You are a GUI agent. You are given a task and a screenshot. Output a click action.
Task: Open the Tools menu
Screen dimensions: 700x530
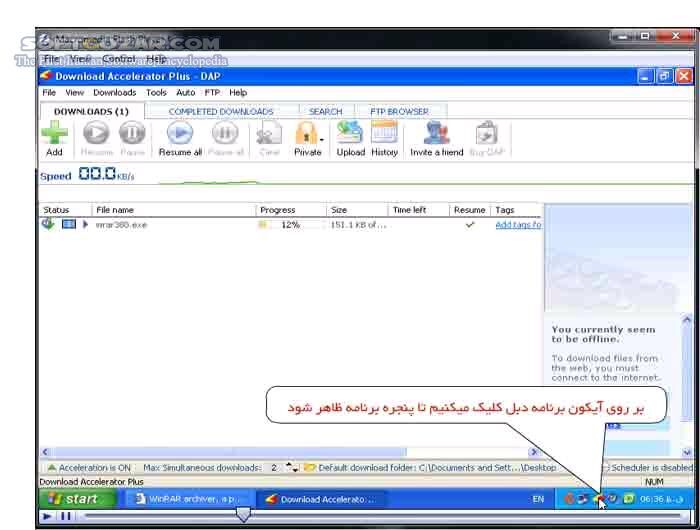(x=156, y=92)
